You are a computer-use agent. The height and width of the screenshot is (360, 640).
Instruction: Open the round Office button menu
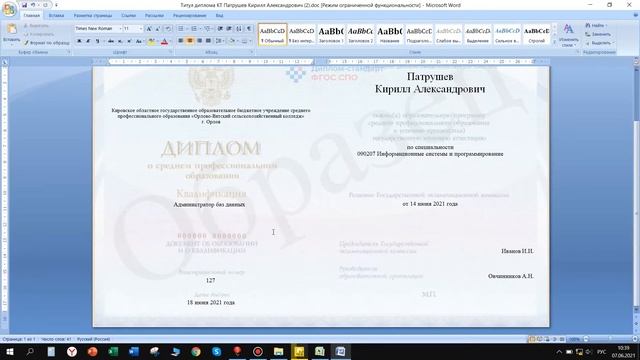click(9, 9)
